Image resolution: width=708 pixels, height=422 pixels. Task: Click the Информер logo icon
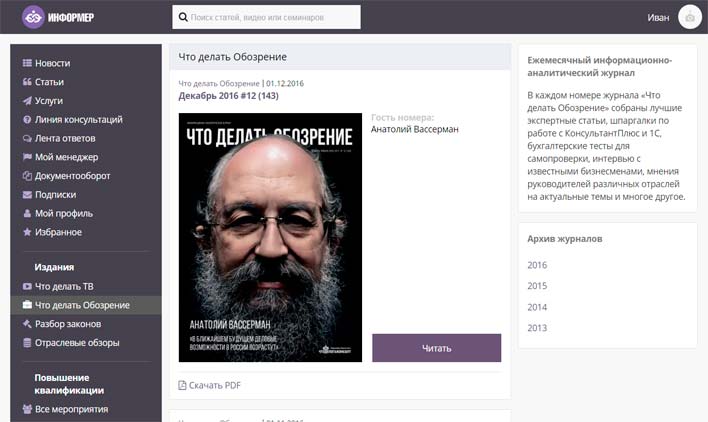pyautogui.click(x=33, y=17)
